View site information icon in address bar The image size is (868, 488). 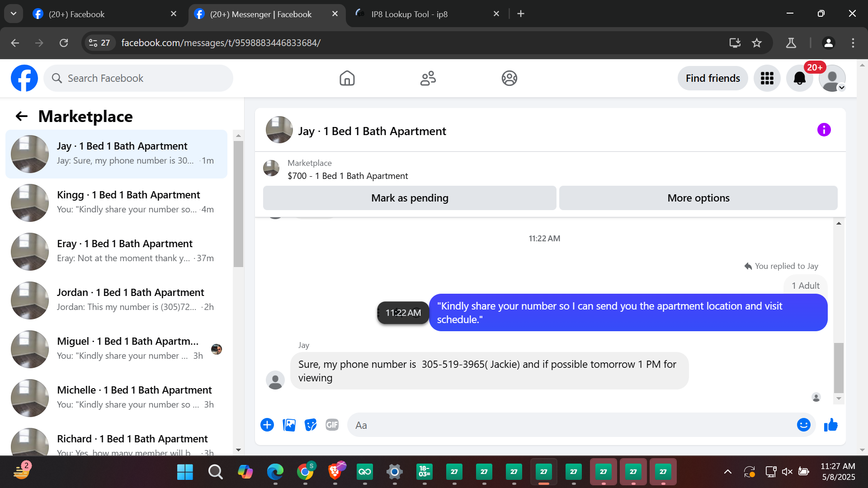99,43
